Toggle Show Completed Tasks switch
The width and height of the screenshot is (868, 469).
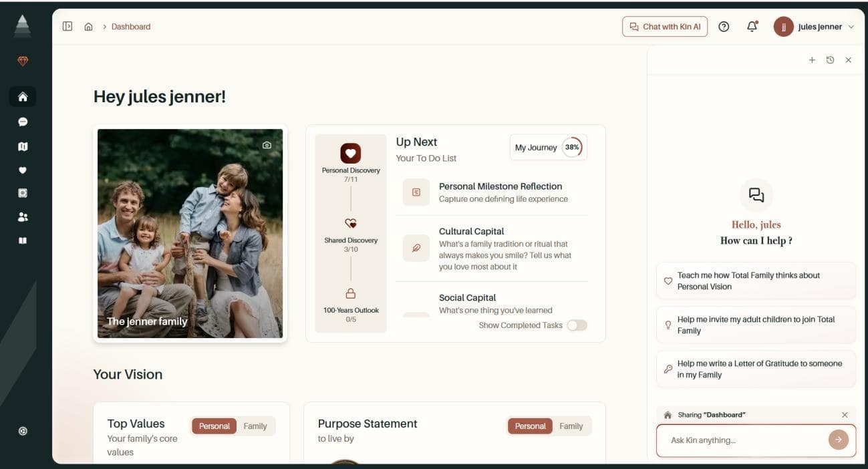[577, 325]
